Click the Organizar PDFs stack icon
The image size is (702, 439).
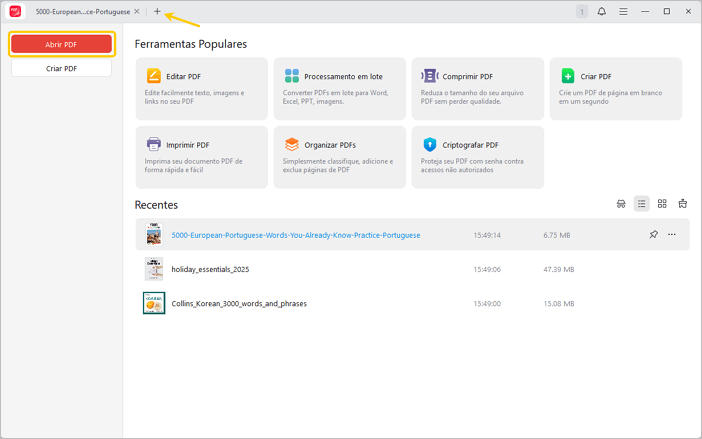[292, 144]
